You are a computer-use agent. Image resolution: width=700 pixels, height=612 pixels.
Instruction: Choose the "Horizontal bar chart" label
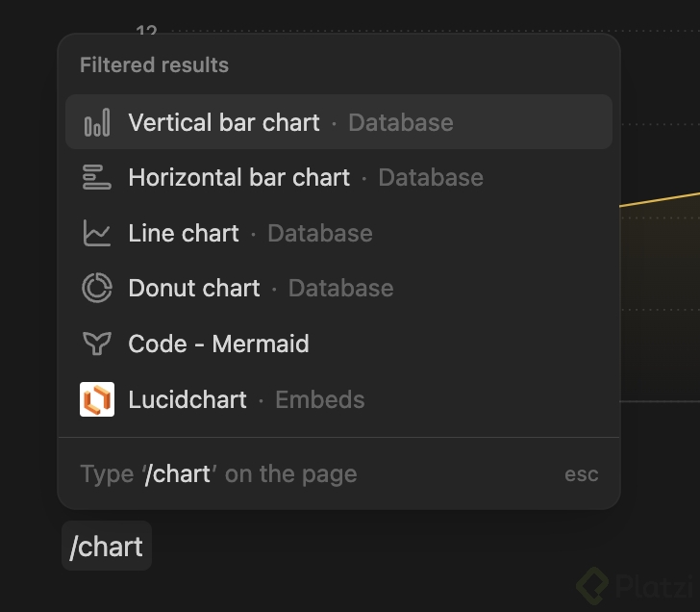pos(238,178)
